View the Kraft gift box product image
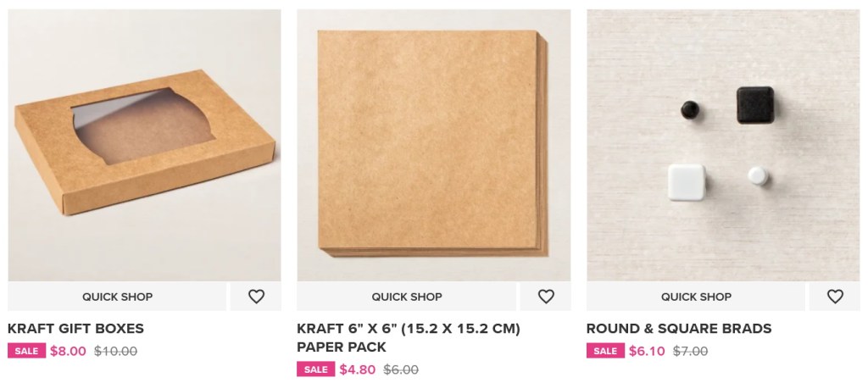This screenshot has width=868, height=383. (144, 145)
